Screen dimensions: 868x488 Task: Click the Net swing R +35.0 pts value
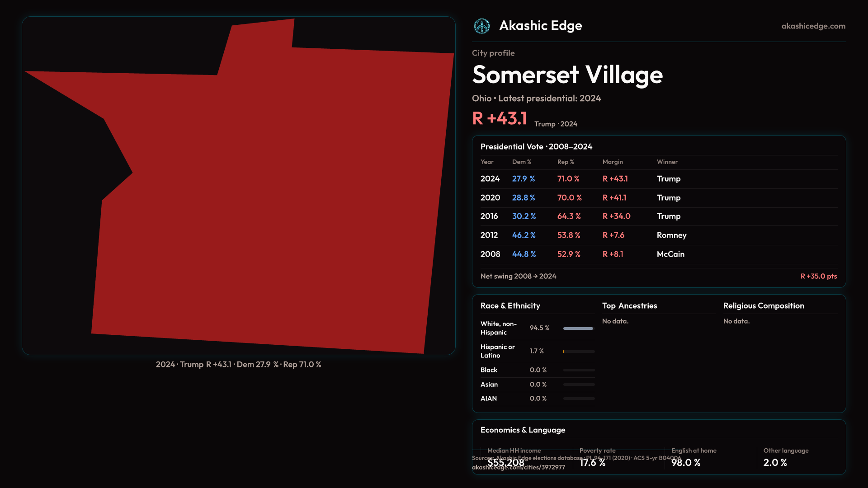(x=818, y=277)
